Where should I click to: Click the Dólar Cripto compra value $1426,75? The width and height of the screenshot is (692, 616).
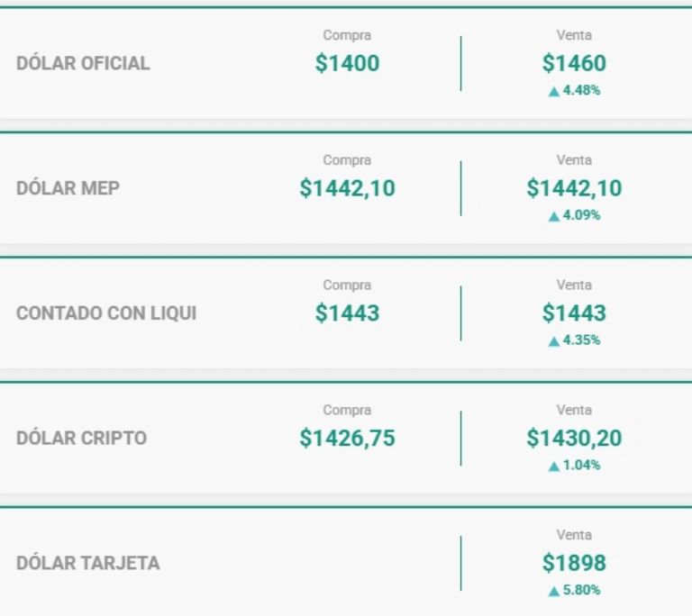pos(347,439)
